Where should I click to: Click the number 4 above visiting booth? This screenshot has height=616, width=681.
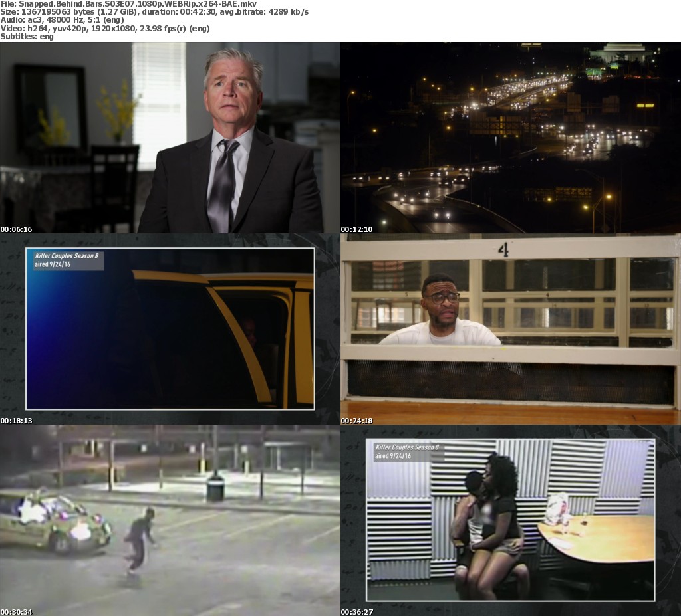tap(503, 250)
